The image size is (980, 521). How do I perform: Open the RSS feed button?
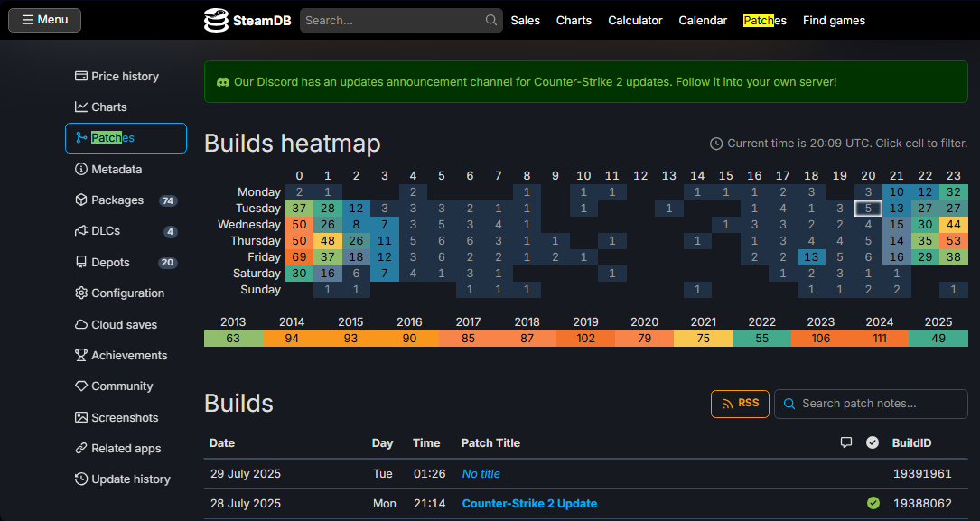pos(740,404)
